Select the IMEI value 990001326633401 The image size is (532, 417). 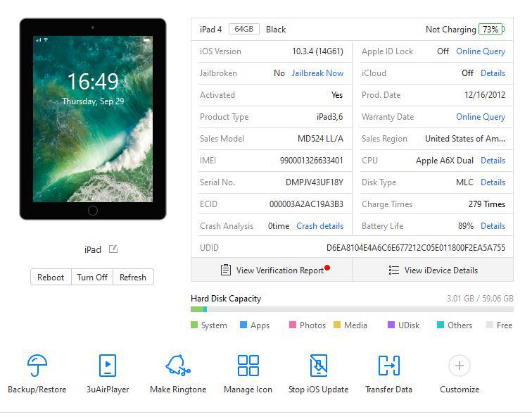click(312, 161)
